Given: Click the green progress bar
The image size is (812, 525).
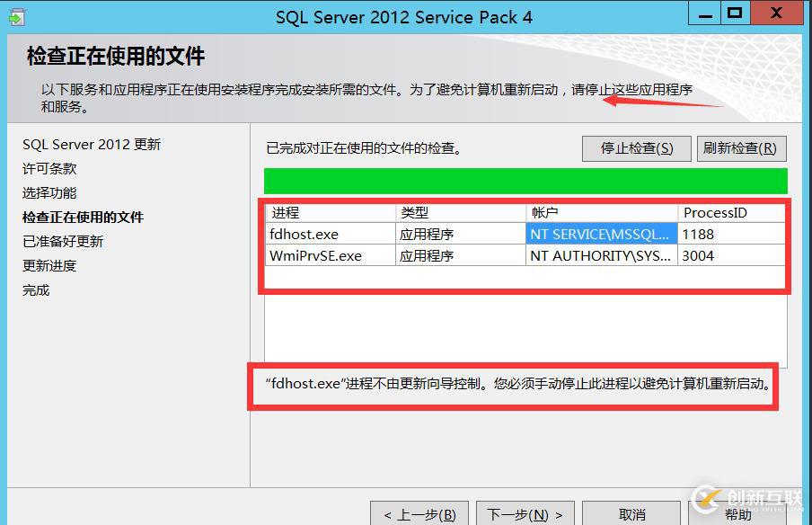Looking at the screenshot, I should 524,180.
